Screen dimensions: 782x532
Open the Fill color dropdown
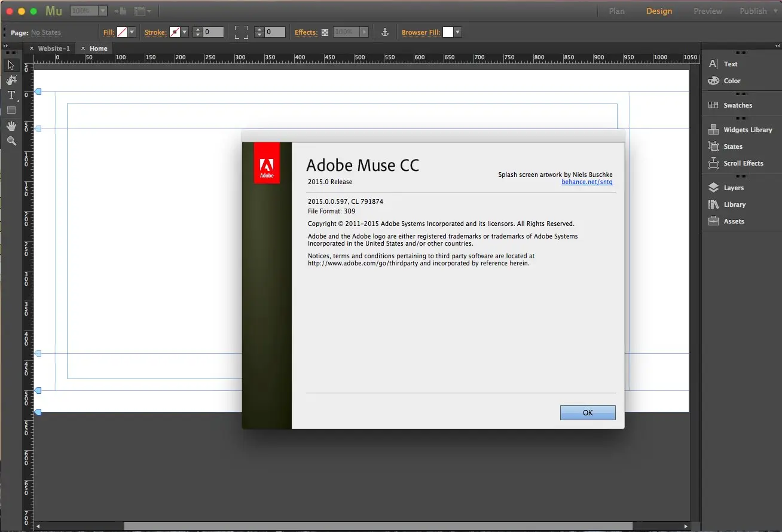(x=132, y=32)
